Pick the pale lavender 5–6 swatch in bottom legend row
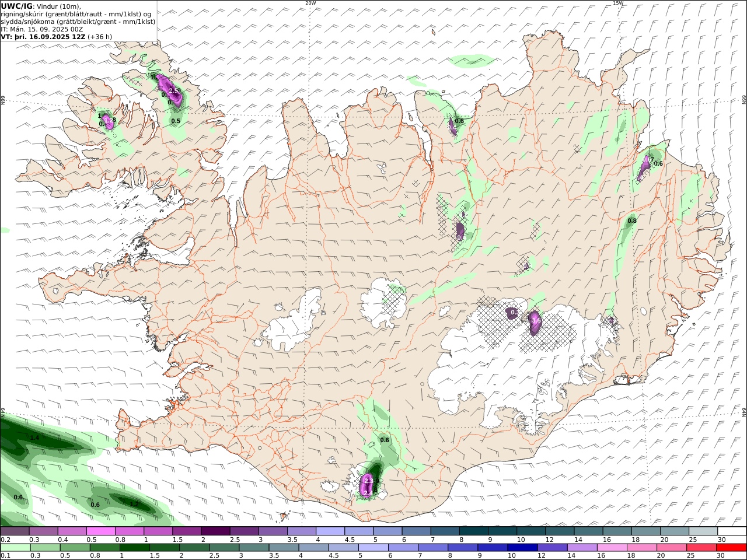The width and height of the screenshot is (747, 560). (x=373, y=548)
